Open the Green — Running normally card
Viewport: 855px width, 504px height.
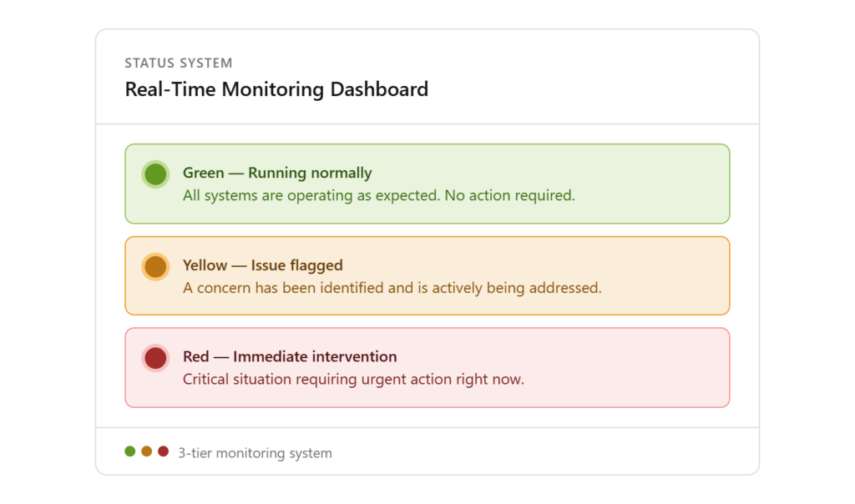[x=427, y=184]
